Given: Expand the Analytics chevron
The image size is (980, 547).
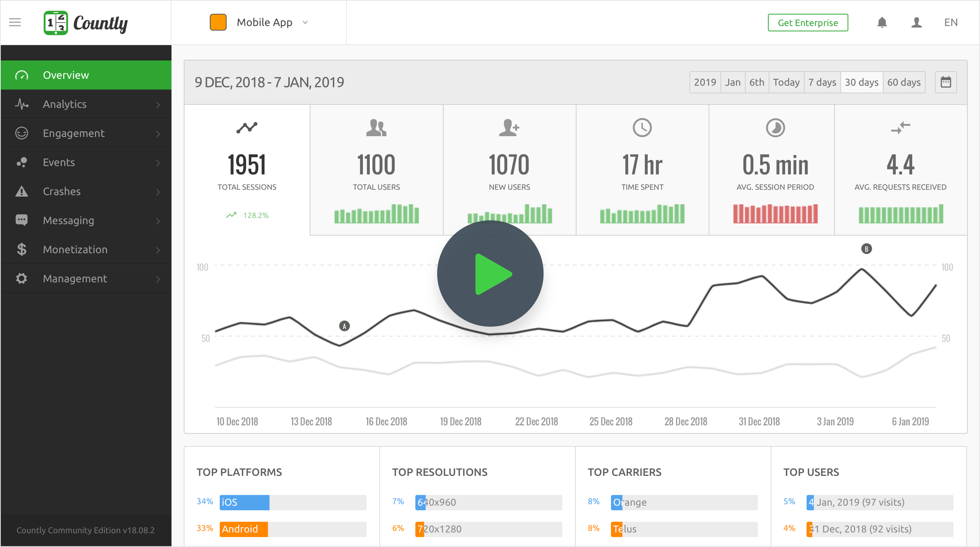Looking at the screenshot, I should [158, 104].
